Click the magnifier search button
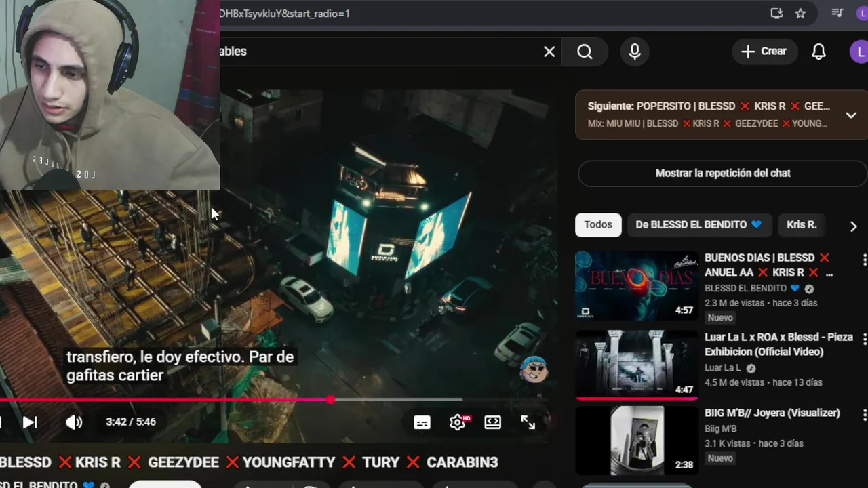 point(585,52)
